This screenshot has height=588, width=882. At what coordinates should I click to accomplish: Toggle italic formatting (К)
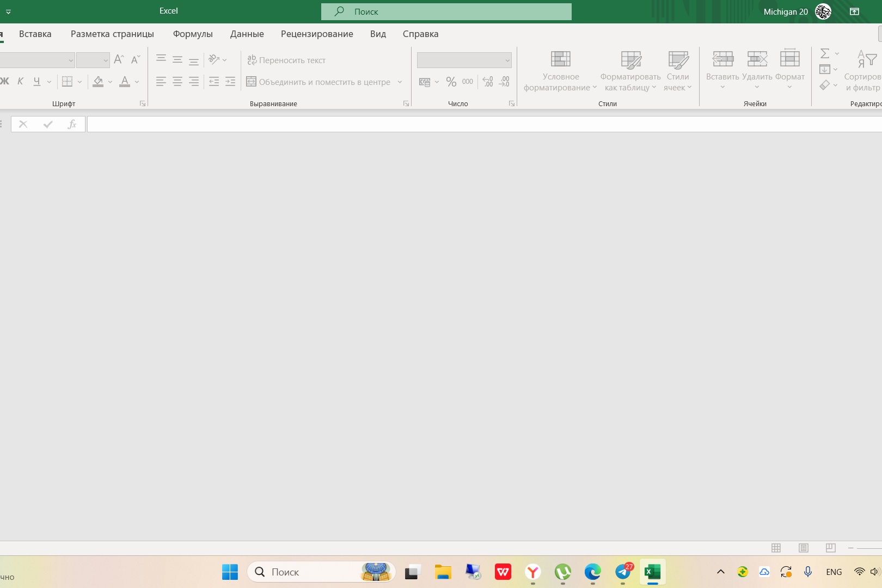[x=20, y=82]
